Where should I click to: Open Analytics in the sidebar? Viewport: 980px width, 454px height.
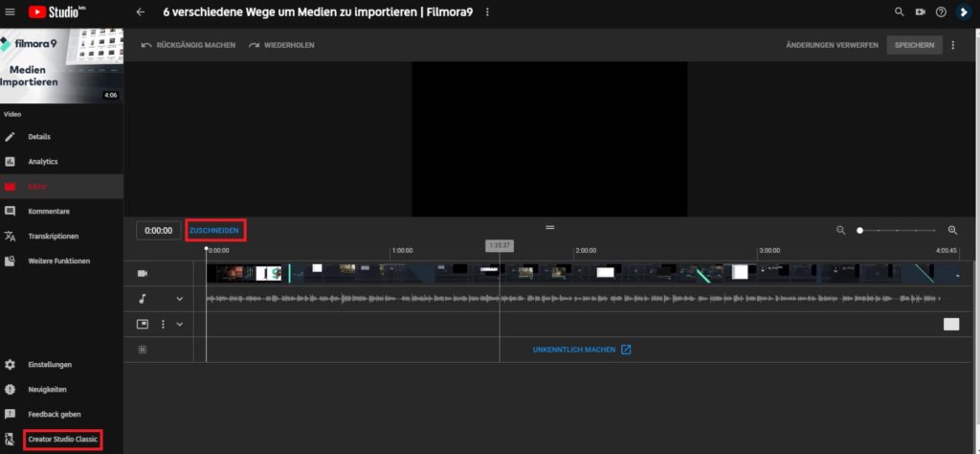coord(61,161)
